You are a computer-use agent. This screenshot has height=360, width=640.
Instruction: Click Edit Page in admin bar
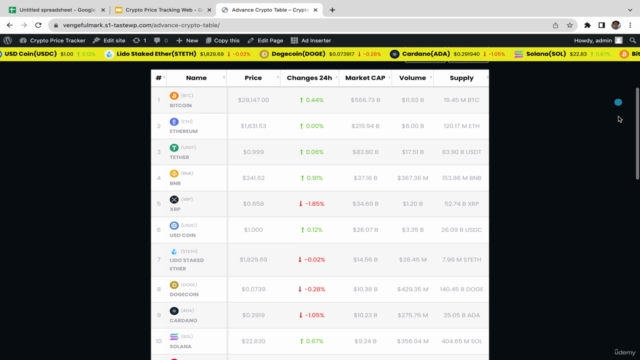pos(265,40)
